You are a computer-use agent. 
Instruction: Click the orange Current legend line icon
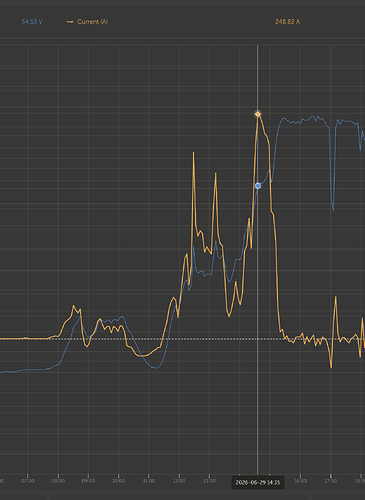[70, 22]
